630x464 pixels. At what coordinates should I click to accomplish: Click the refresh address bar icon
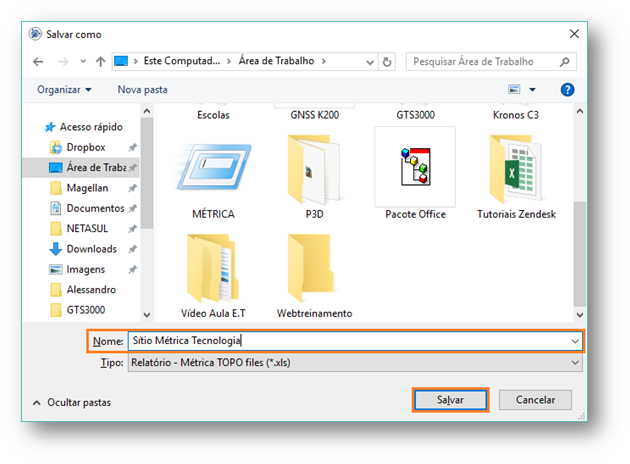(x=387, y=61)
